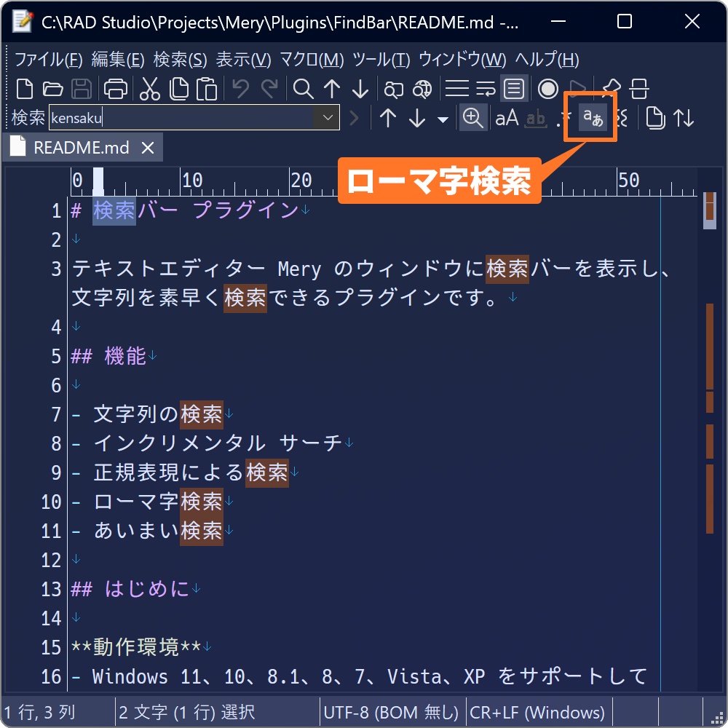Click highlighted 検索 in '- ローマ字検索' line
This screenshot has width=728, height=728.
coord(202,502)
